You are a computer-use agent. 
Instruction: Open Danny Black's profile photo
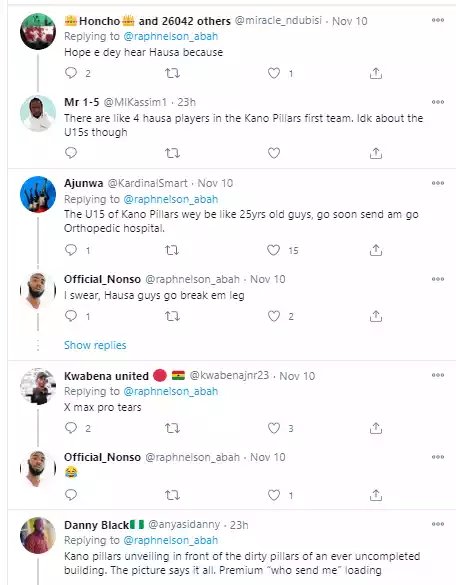tap(38, 535)
